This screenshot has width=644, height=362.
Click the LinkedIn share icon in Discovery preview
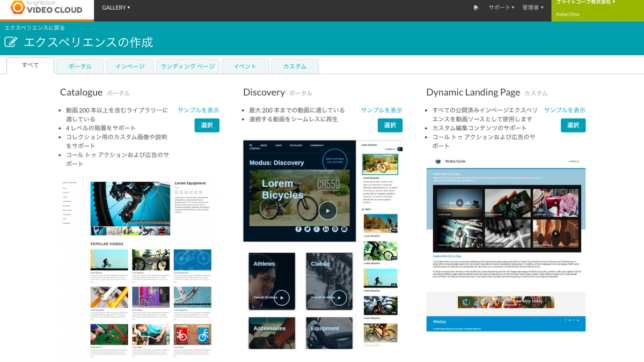point(326,229)
